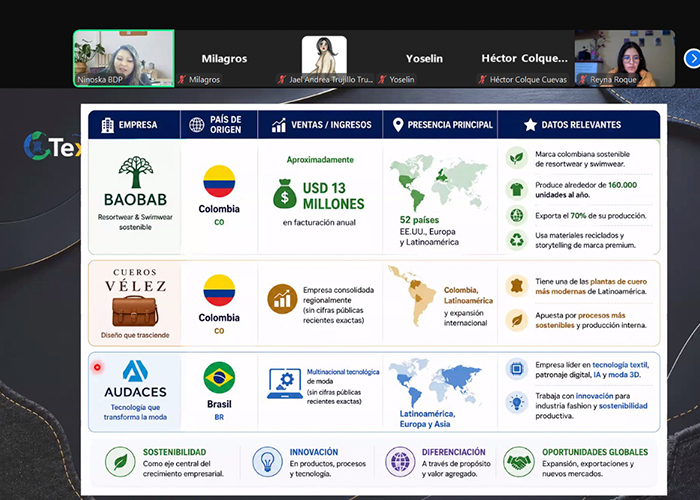This screenshot has height=500, width=700.
Task: Click the green world map in Baobab row
Action: click(x=438, y=183)
